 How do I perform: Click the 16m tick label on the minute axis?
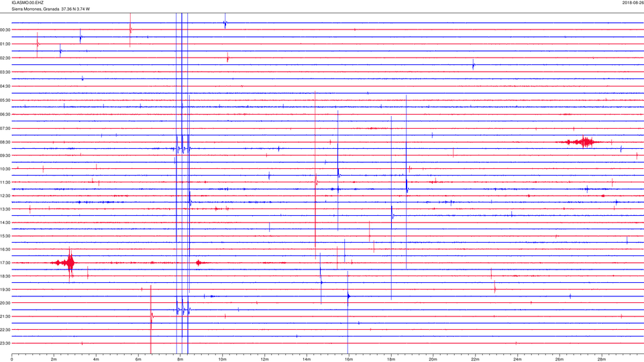tap(349, 359)
